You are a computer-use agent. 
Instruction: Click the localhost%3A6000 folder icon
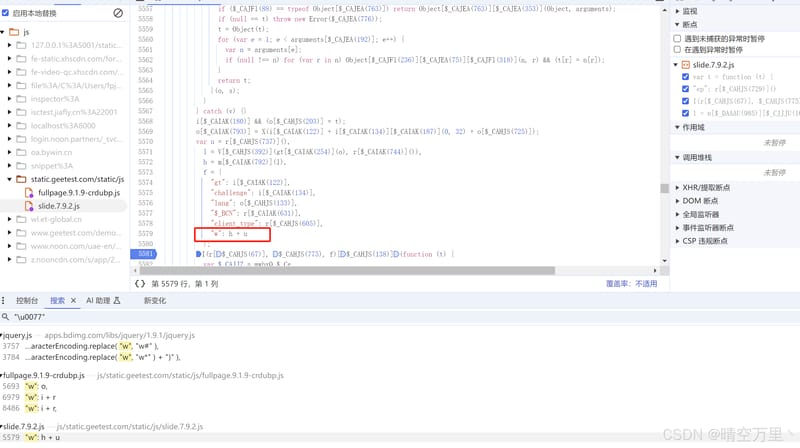tap(21, 126)
